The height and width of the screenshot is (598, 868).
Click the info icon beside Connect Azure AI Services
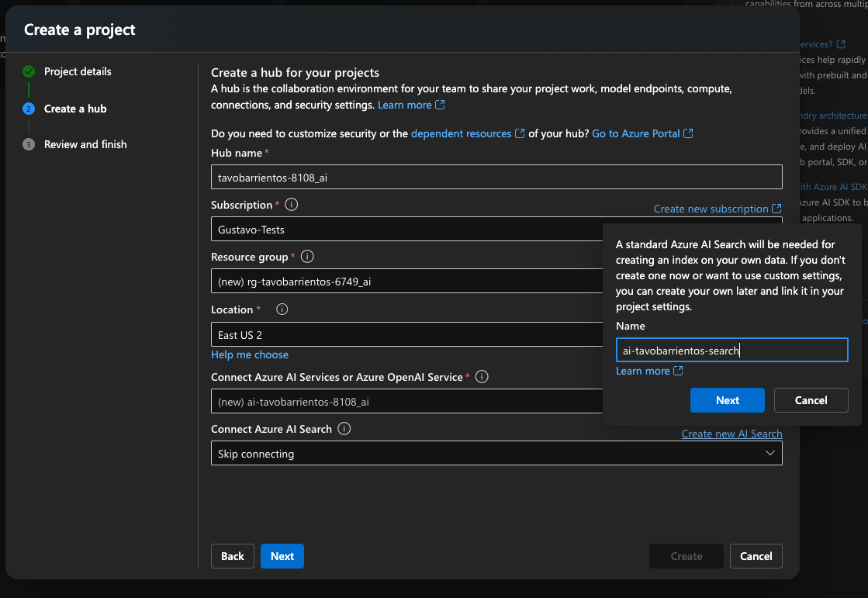click(482, 376)
